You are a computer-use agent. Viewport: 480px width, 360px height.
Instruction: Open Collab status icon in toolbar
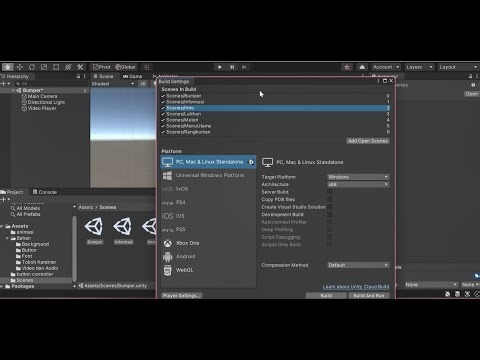[347, 67]
